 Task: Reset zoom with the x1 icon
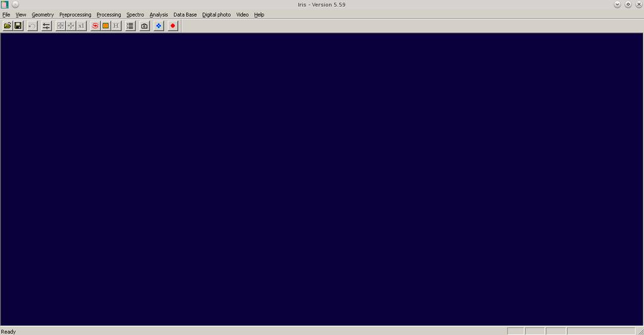coord(81,26)
